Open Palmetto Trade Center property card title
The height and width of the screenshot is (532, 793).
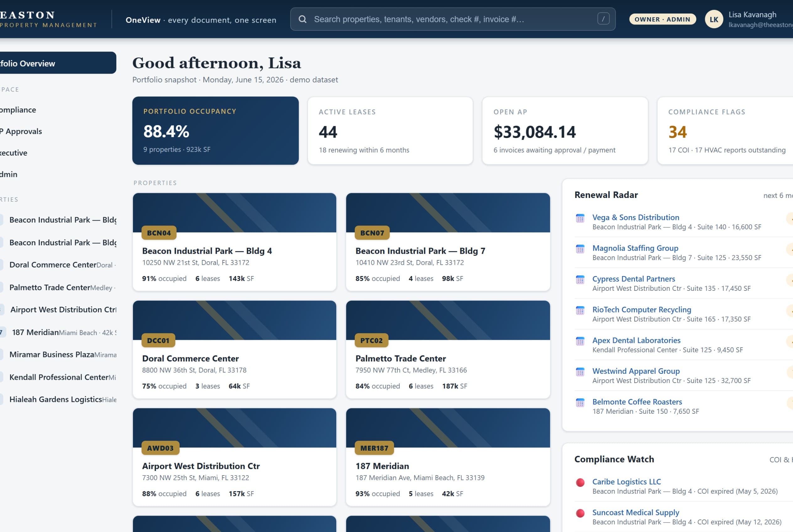pyautogui.click(x=401, y=358)
